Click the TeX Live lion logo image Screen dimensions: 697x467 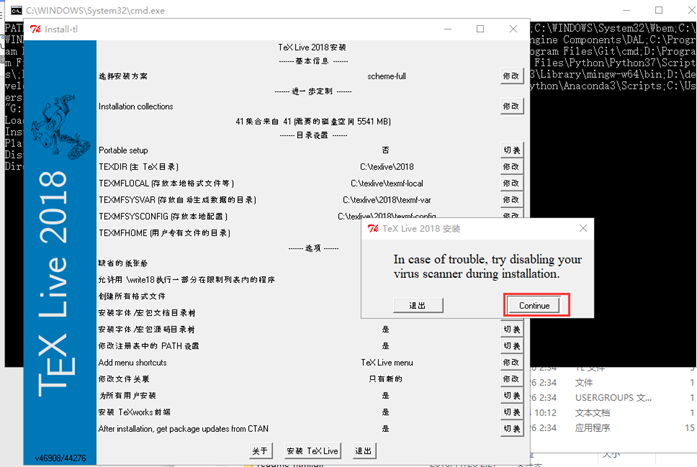click(60, 127)
